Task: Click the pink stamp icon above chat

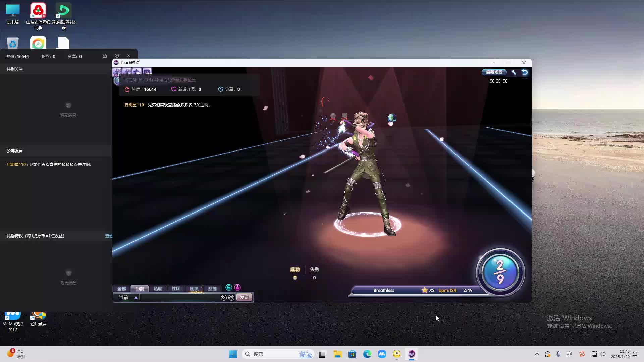Action: click(x=237, y=287)
